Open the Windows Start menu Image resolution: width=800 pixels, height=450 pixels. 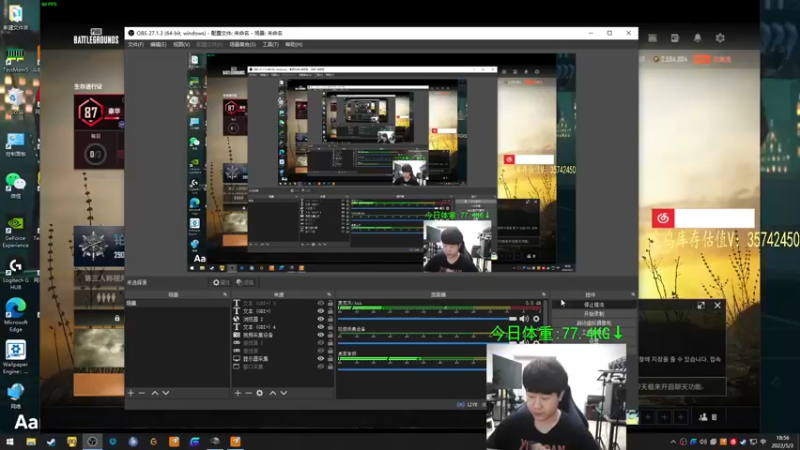tap(10, 441)
